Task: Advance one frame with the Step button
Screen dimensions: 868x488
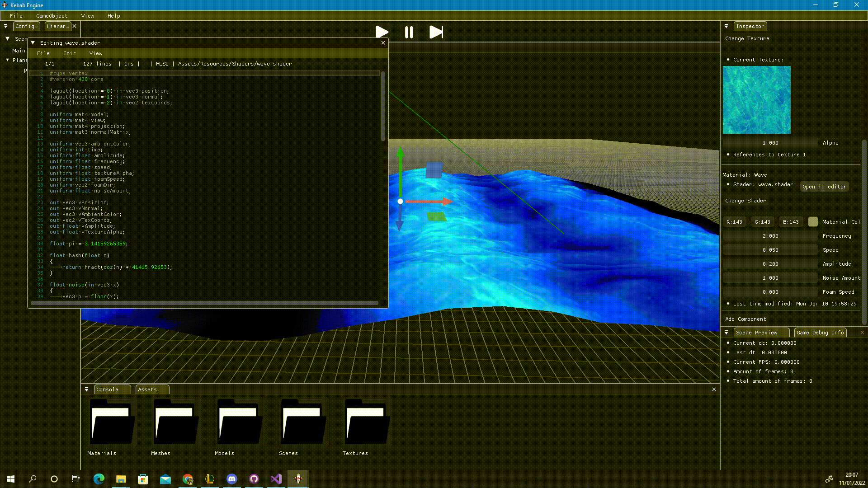Action: click(x=436, y=32)
